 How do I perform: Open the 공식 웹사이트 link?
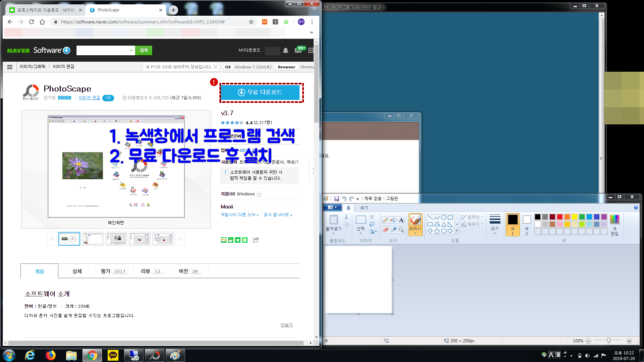(x=278, y=215)
